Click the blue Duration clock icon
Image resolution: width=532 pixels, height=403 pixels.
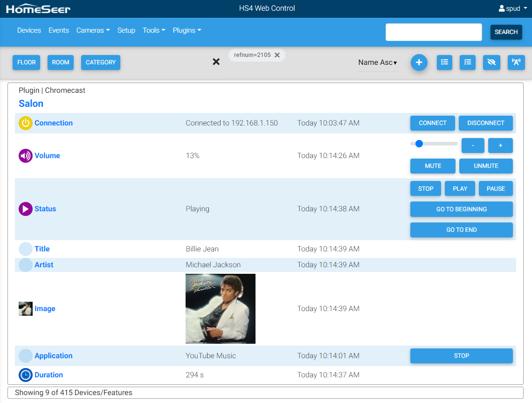point(25,375)
